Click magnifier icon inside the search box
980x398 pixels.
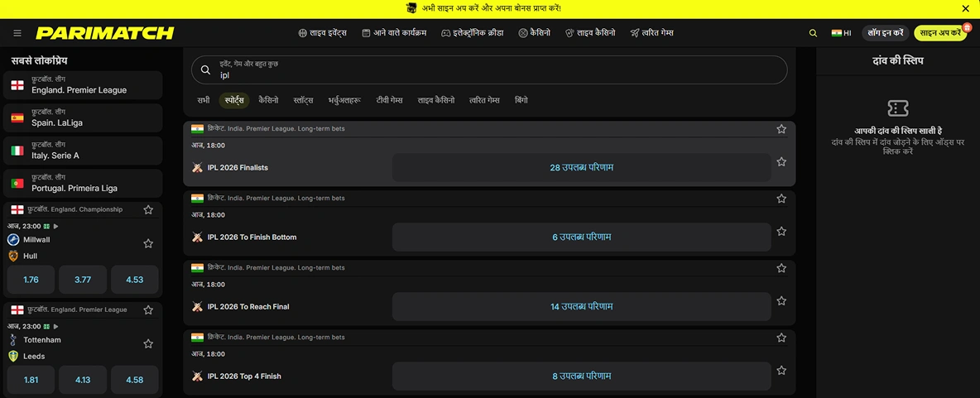(x=205, y=70)
